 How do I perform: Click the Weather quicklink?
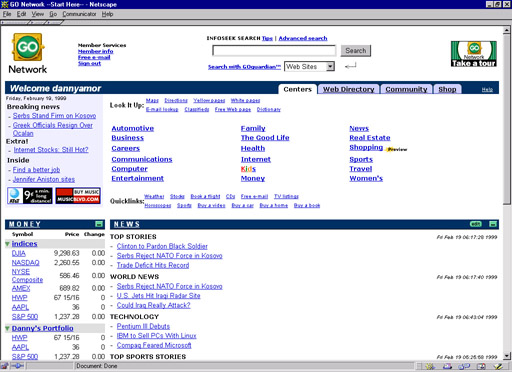tap(154, 196)
